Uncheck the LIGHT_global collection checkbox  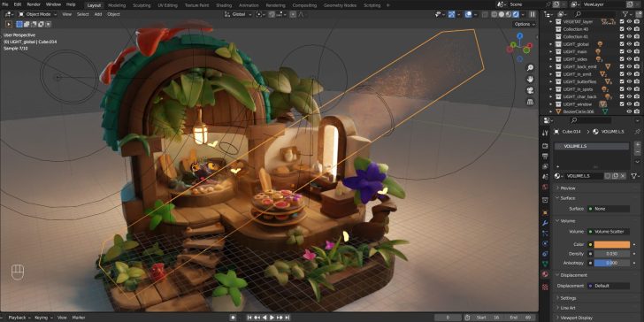(622, 44)
